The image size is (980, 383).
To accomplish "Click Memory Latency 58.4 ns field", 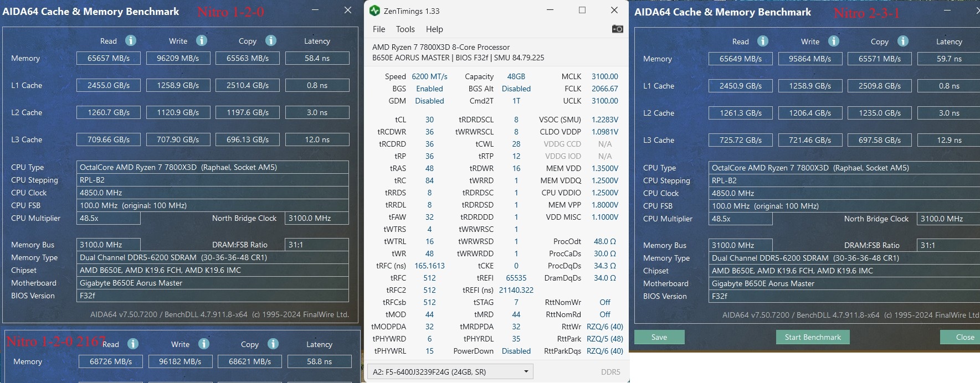I will click(317, 58).
